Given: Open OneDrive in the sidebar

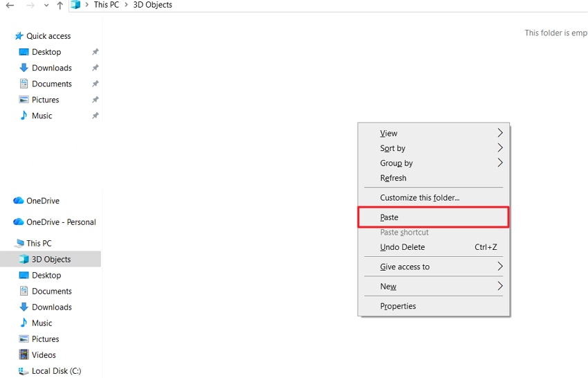Looking at the screenshot, I should (43, 201).
